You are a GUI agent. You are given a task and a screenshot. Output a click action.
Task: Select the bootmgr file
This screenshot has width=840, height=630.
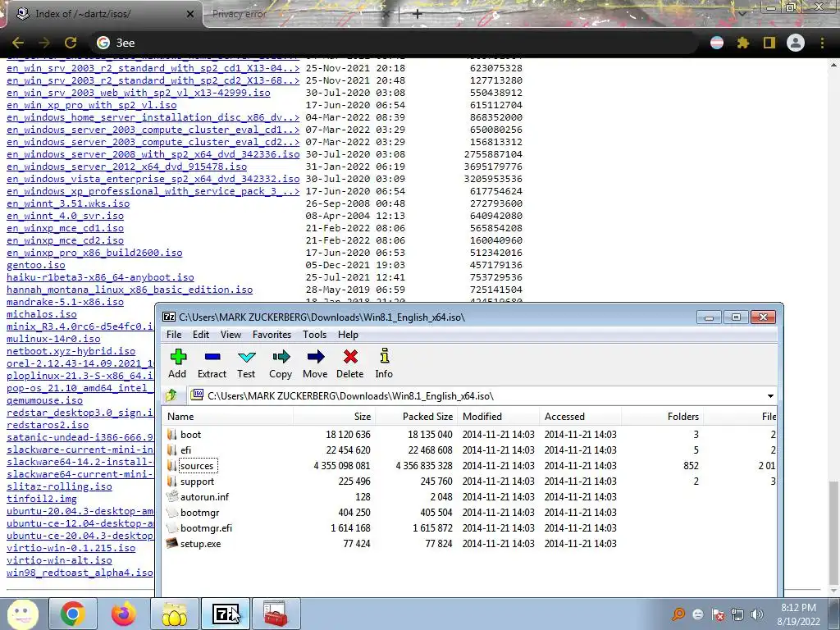[x=470, y=512]
